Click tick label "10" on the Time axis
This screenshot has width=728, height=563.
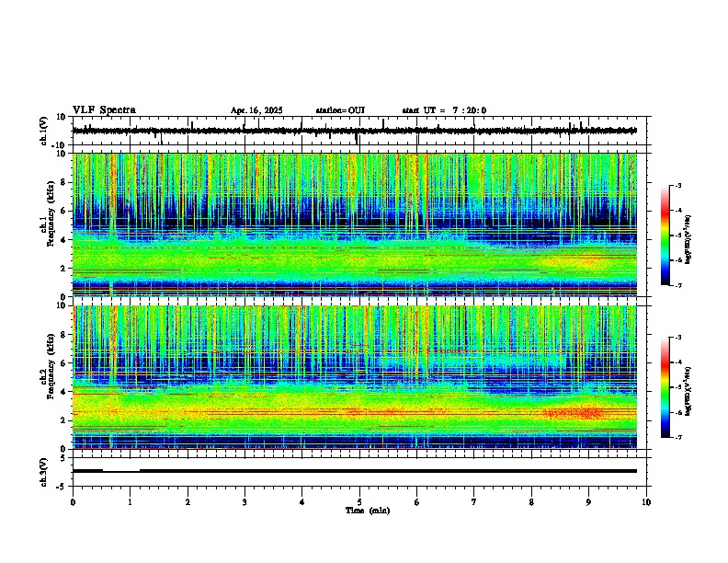coord(646,502)
